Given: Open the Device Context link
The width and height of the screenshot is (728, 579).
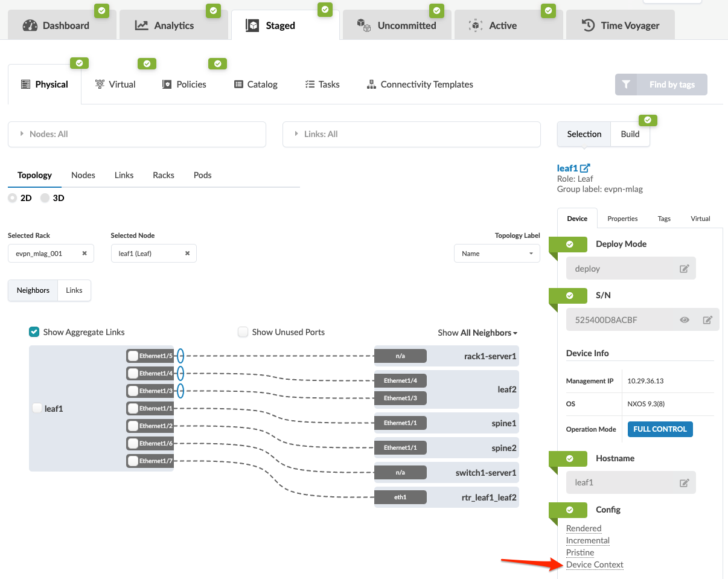Looking at the screenshot, I should (x=595, y=565).
